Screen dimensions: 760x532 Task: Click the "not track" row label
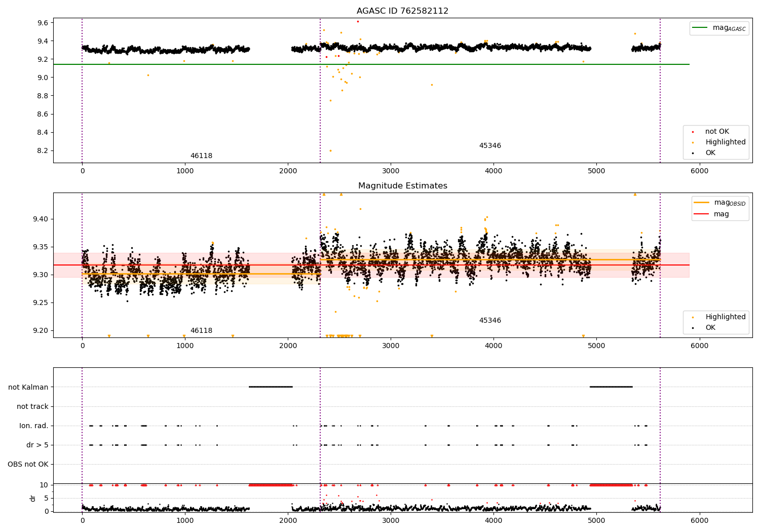(x=32, y=407)
